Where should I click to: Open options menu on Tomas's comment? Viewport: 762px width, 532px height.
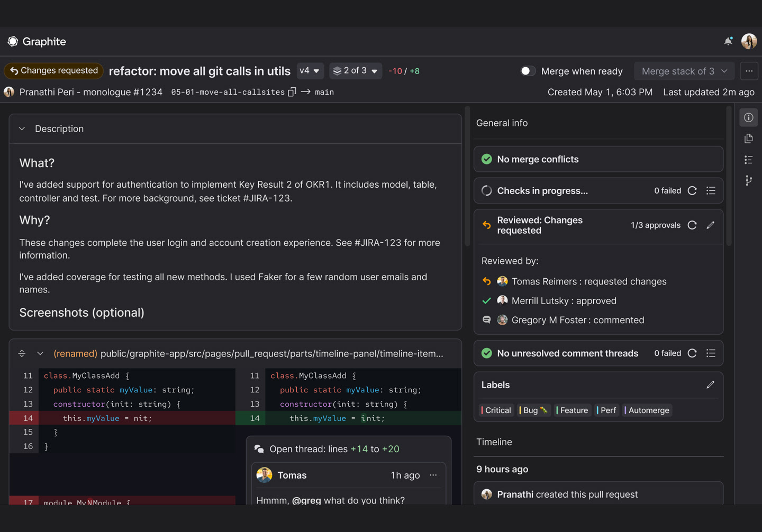point(433,475)
